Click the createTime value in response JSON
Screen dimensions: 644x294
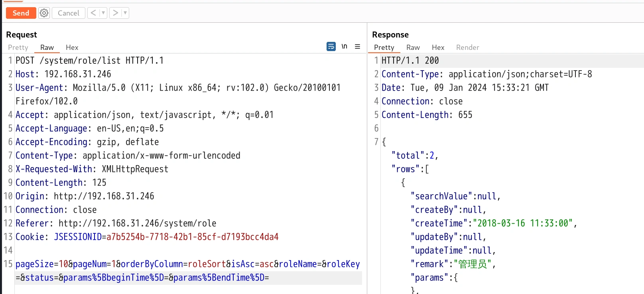[x=523, y=223]
